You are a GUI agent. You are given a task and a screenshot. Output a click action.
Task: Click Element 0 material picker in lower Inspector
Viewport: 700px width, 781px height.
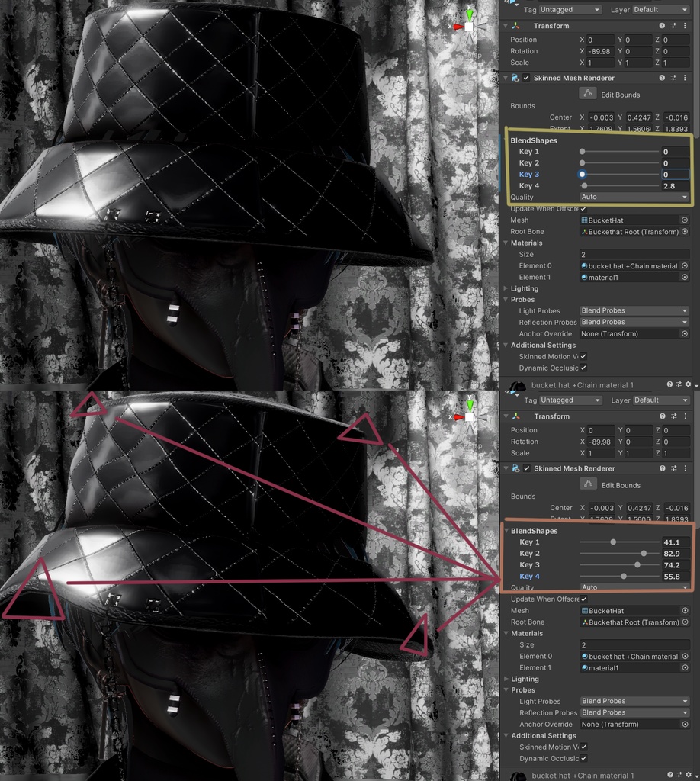(685, 657)
